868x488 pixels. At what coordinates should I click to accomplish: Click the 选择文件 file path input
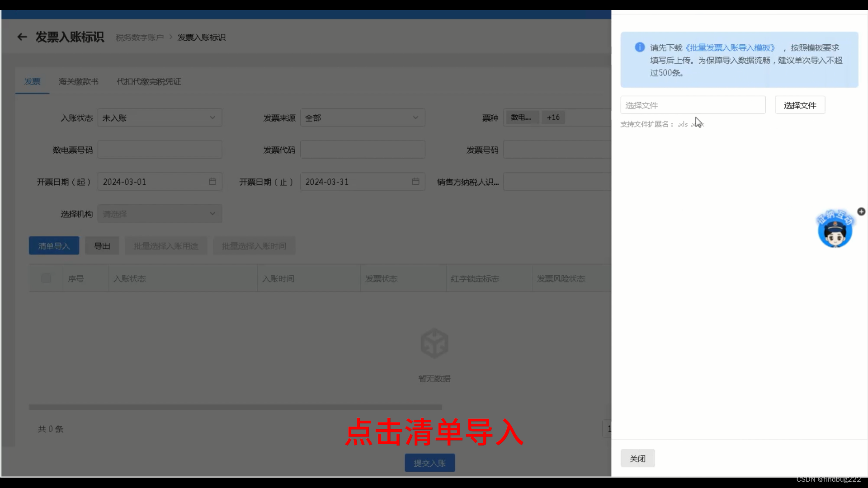pos(693,105)
